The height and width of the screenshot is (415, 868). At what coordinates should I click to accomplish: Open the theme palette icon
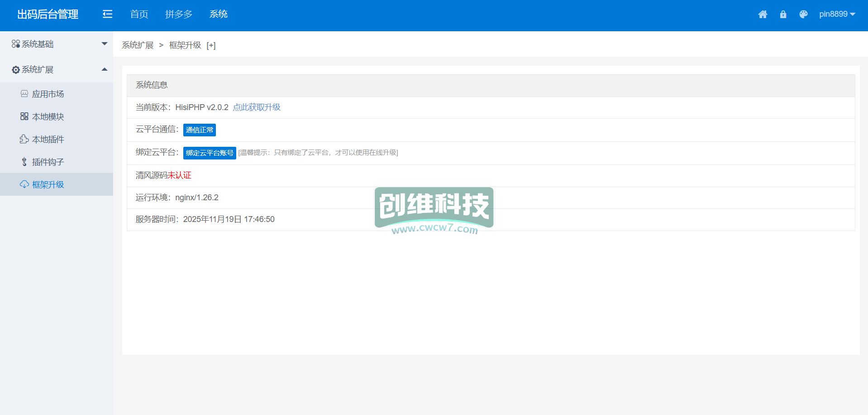tap(803, 14)
